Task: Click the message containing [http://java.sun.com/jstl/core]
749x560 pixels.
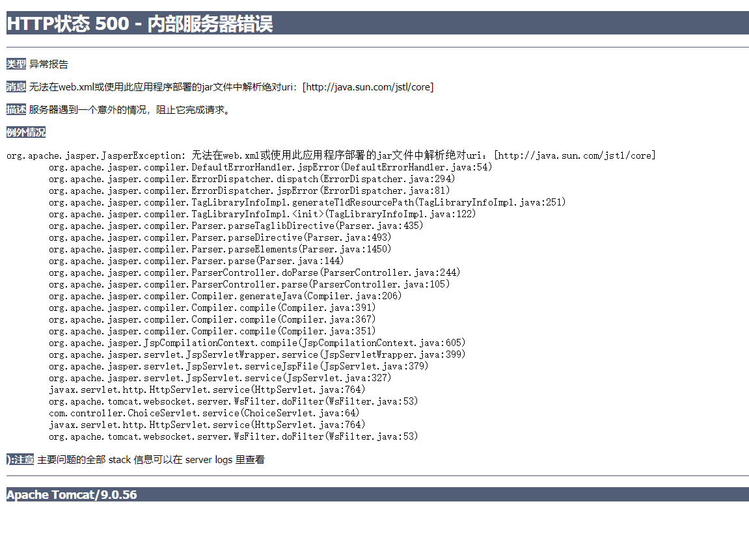Action: 231,87
